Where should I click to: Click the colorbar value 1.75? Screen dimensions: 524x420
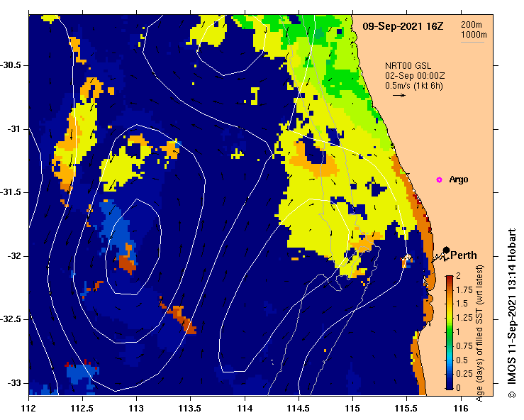point(464,290)
